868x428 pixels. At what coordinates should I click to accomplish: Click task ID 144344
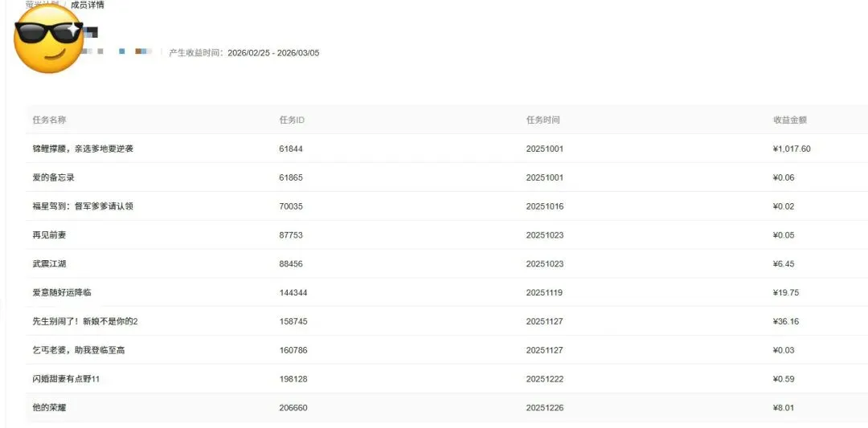point(293,292)
